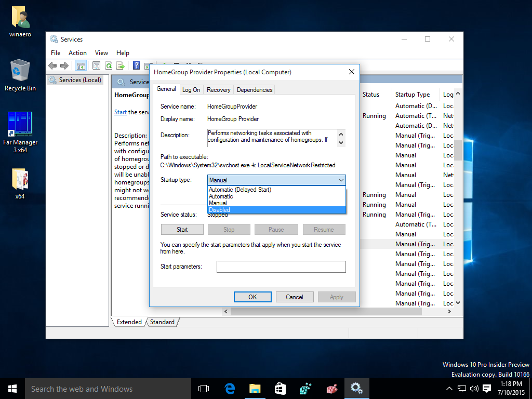Click the Export List toolbar icon
Viewport: 532px width, 399px height.
120,65
